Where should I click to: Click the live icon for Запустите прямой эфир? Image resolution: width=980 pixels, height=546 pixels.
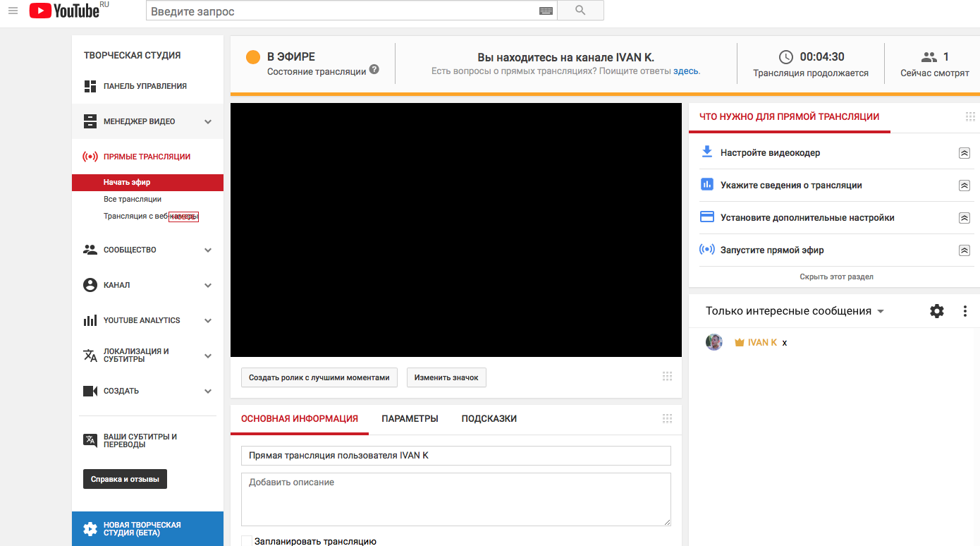coord(706,250)
